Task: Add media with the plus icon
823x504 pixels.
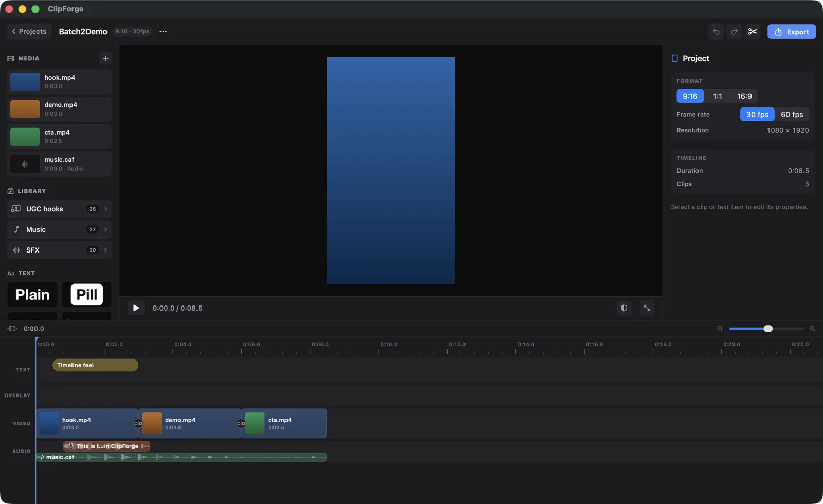Action: 105,59
